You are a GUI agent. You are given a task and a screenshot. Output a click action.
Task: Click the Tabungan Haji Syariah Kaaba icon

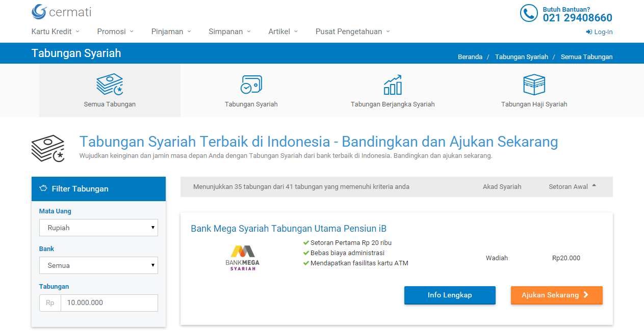tap(534, 85)
